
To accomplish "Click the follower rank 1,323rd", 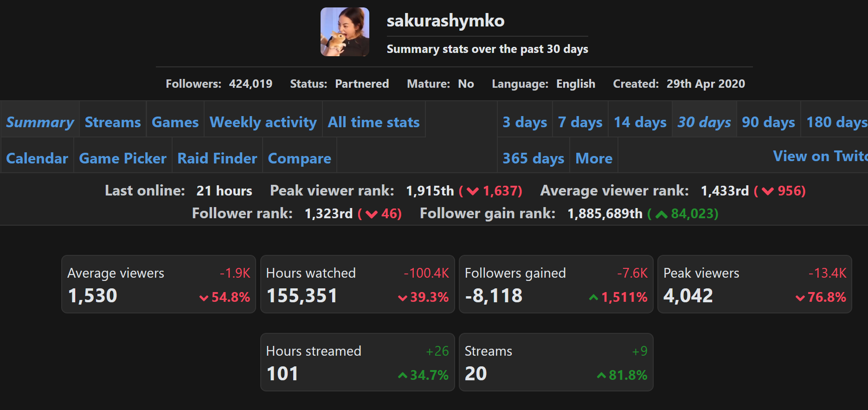I will point(328,214).
